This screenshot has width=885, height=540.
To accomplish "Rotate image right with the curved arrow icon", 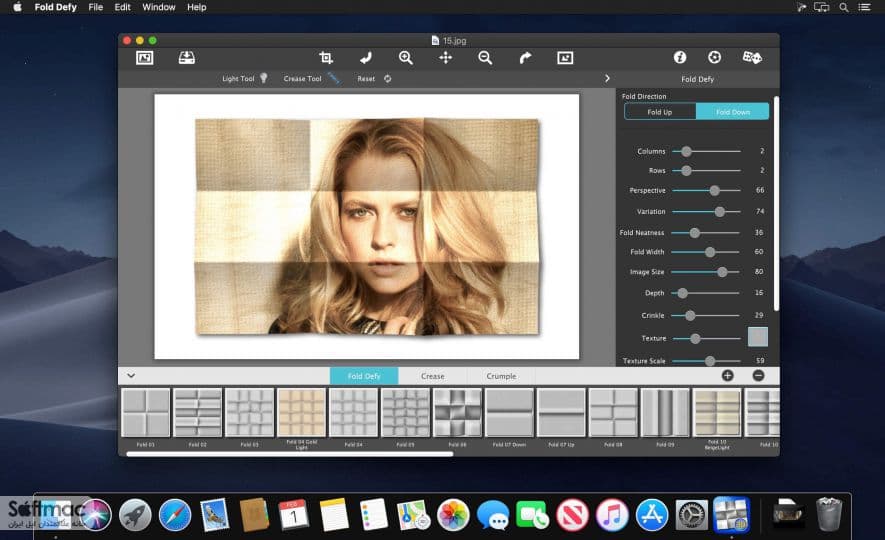I will pyautogui.click(x=525, y=58).
